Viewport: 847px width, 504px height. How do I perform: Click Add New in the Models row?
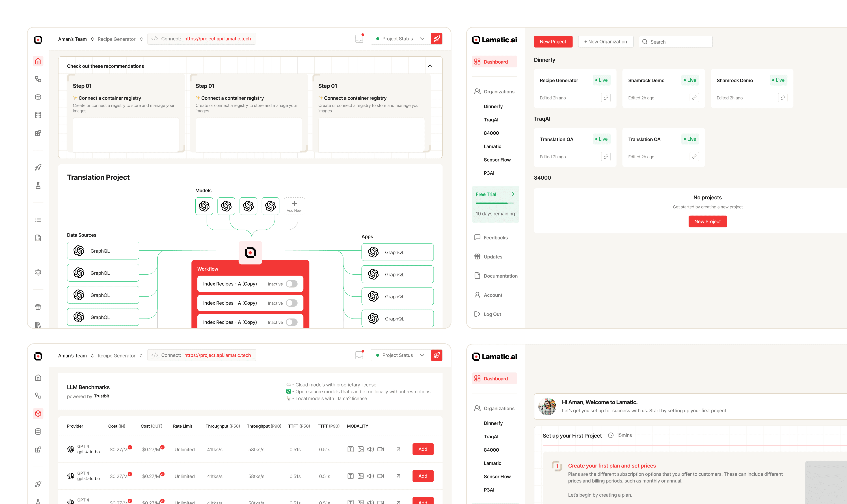tap(294, 206)
